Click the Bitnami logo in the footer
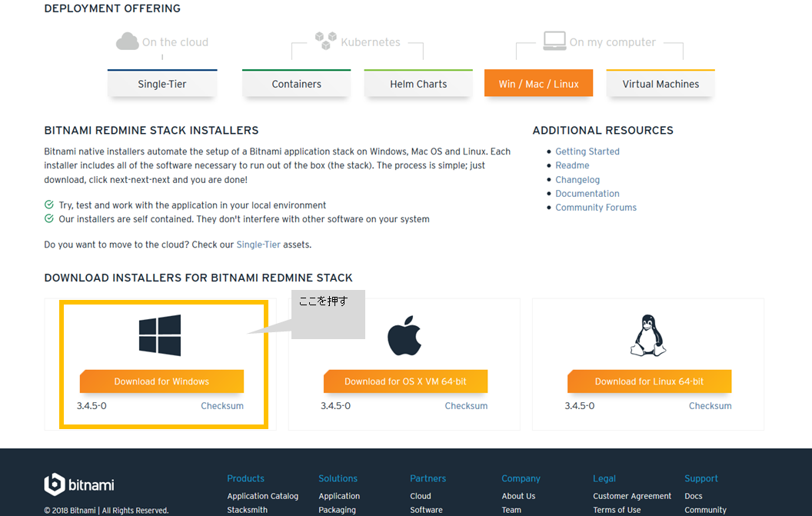Screen dimensions: 812x516 tap(78, 484)
